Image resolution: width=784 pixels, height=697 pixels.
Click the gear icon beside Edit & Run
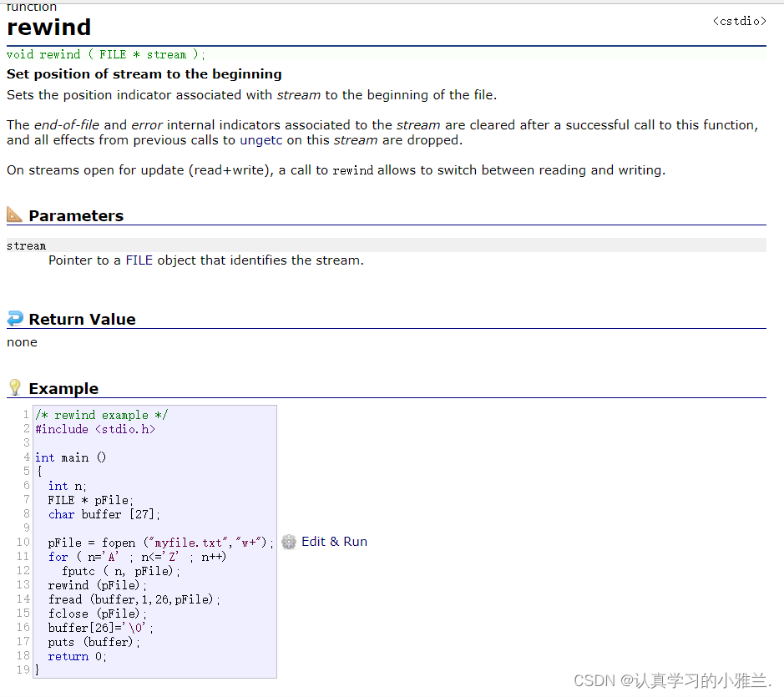click(289, 542)
